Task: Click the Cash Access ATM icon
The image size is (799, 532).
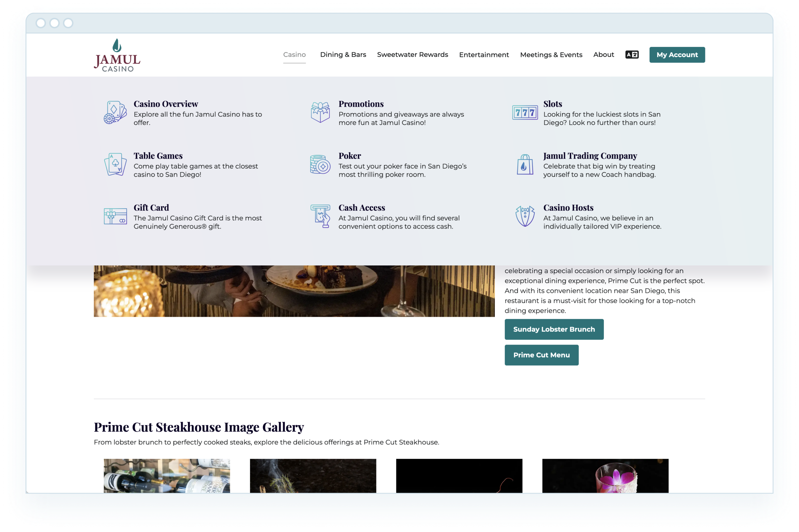Action: (x=320, y=216)
